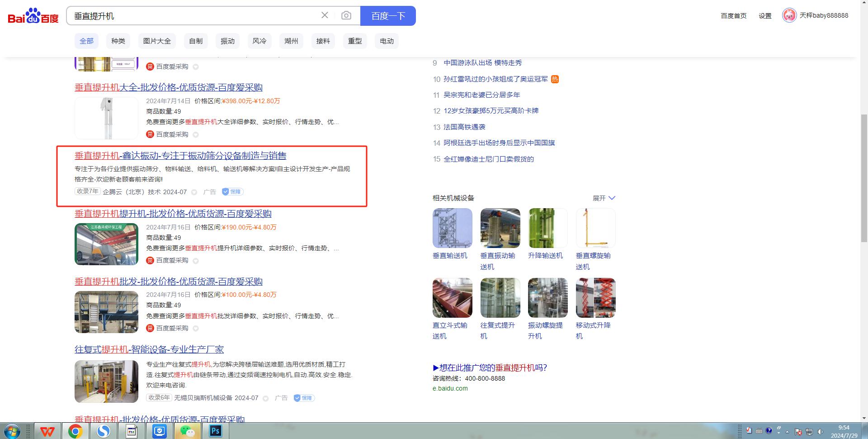Click the 百度爱采购 source under 垂直提升机大全 result
This screenshot has height=439, width=868.
(172, 134)
